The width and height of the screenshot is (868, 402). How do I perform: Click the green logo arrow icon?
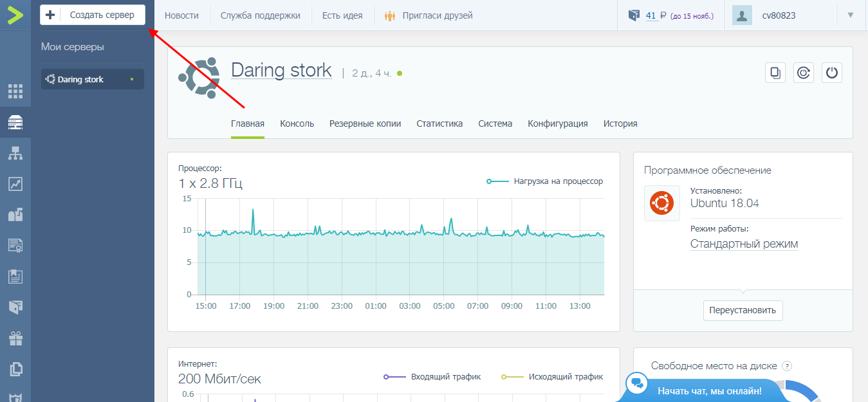(x=15, y=15)
